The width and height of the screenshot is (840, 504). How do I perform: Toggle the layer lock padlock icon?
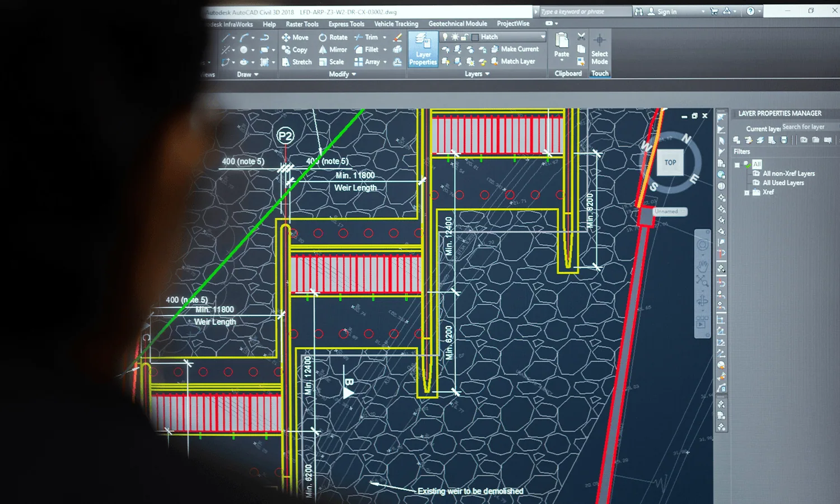[464, 37]
